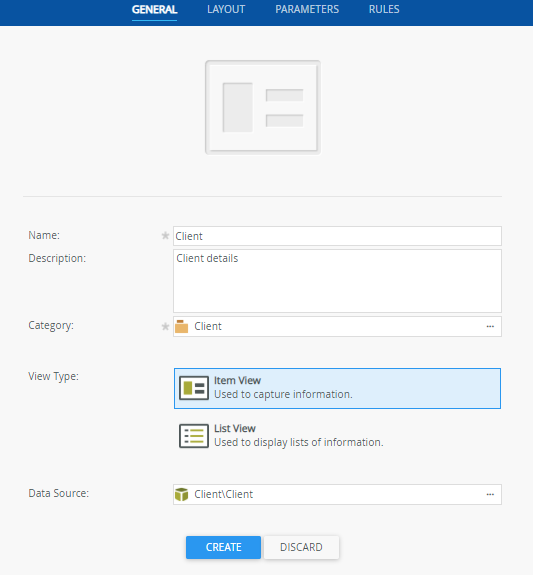The height and width of the screenshot is (575, 533).
Task: Click the Client category folder icon
Action: click(x=181, y=326)
